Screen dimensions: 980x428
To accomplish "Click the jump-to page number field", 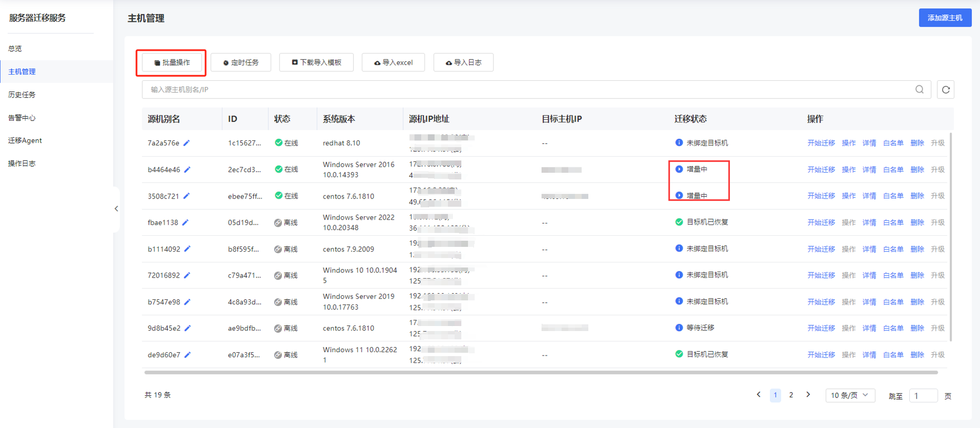I will point(923,396).
